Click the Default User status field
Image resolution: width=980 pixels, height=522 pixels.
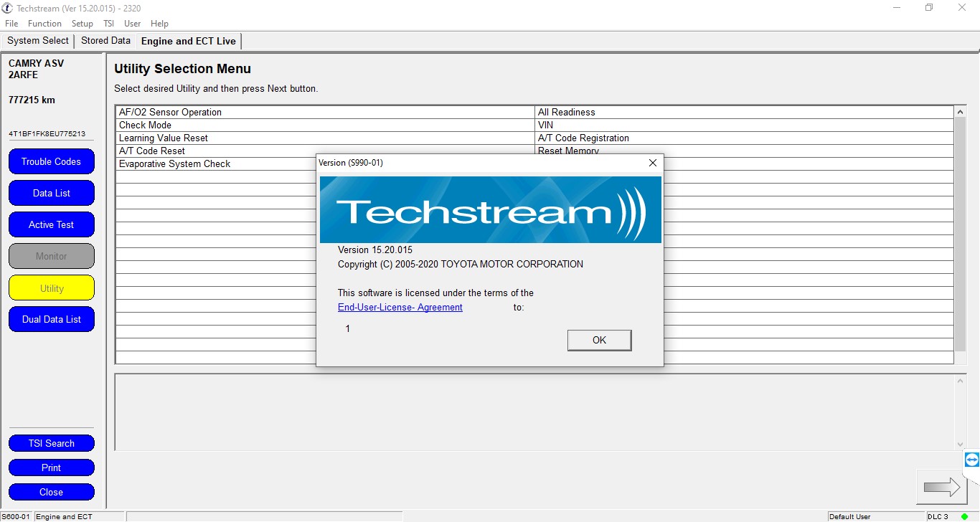[x=875, y=516]
